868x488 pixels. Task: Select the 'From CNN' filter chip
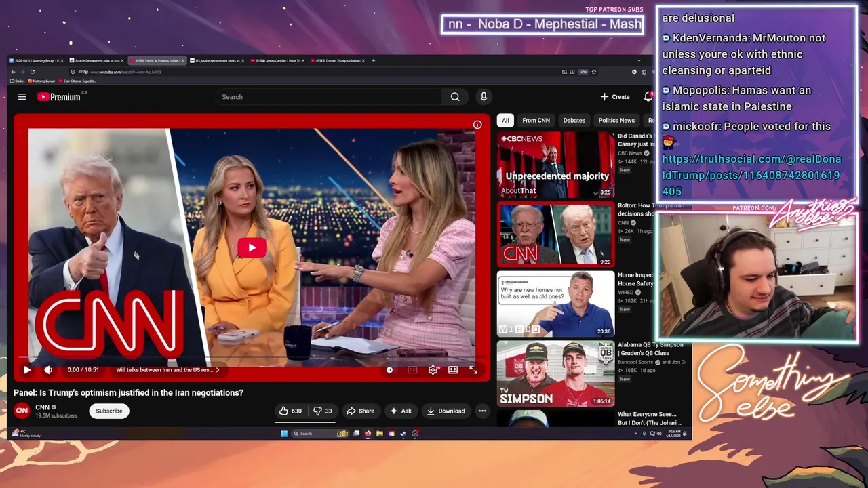[536, 121]
